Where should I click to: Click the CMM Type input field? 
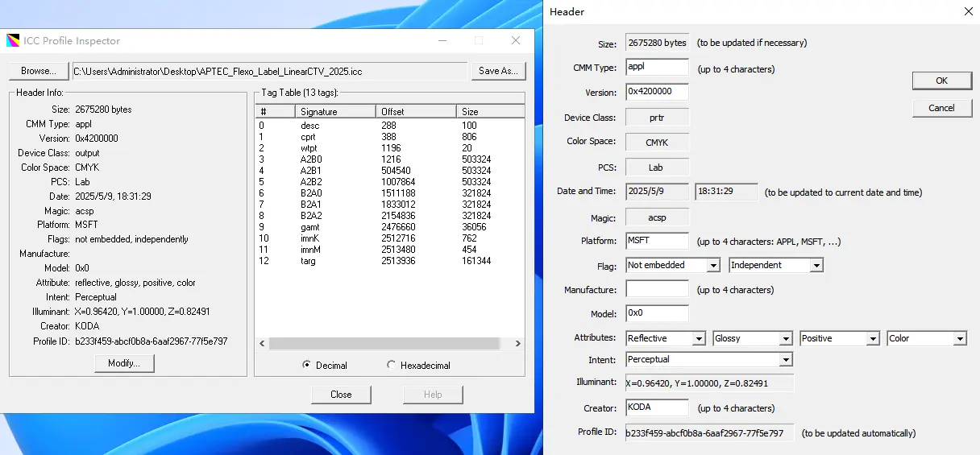[x=657, y=68]
